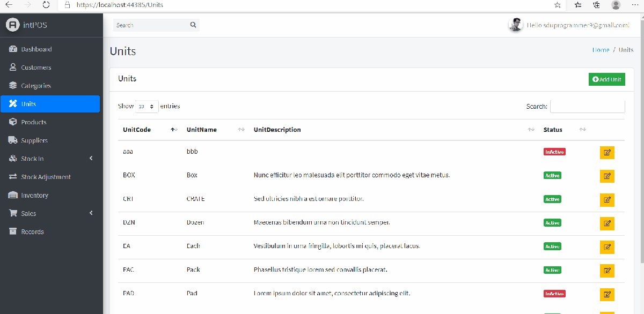Image resolution: width=644 pixels, height=314 pixels.
Task: Open Products from the sidebar
Action: pyautogui.click(x=34, y=122)
